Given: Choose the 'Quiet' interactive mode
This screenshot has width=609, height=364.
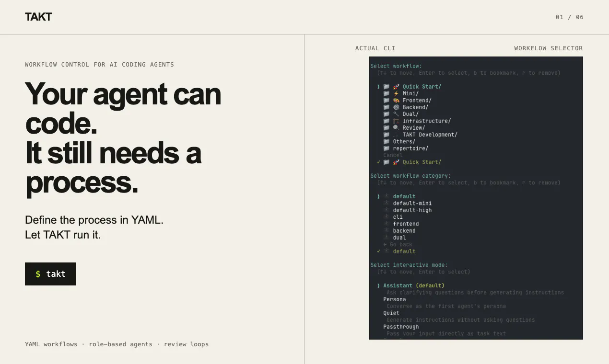Looking at the screenshot, I should point(391,313).
